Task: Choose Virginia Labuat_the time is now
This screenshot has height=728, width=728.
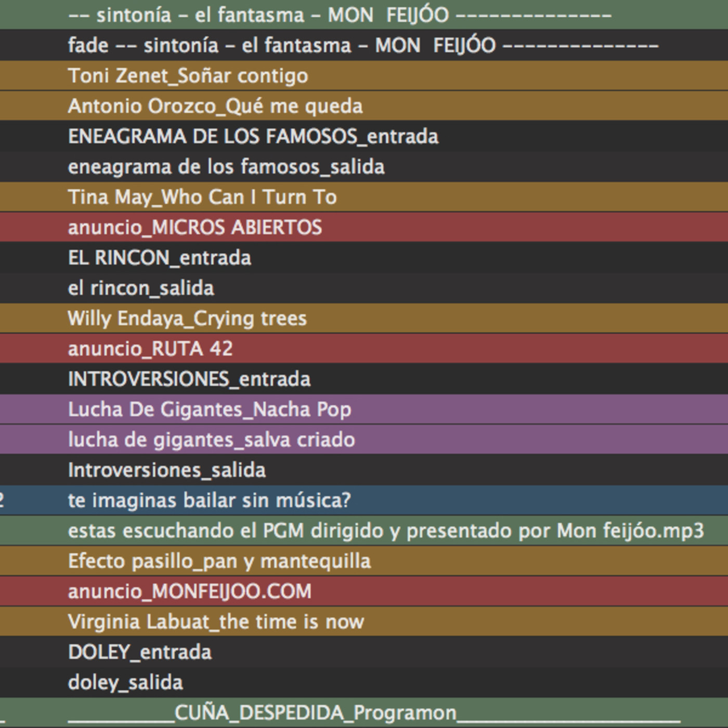Action: [216, 622]
